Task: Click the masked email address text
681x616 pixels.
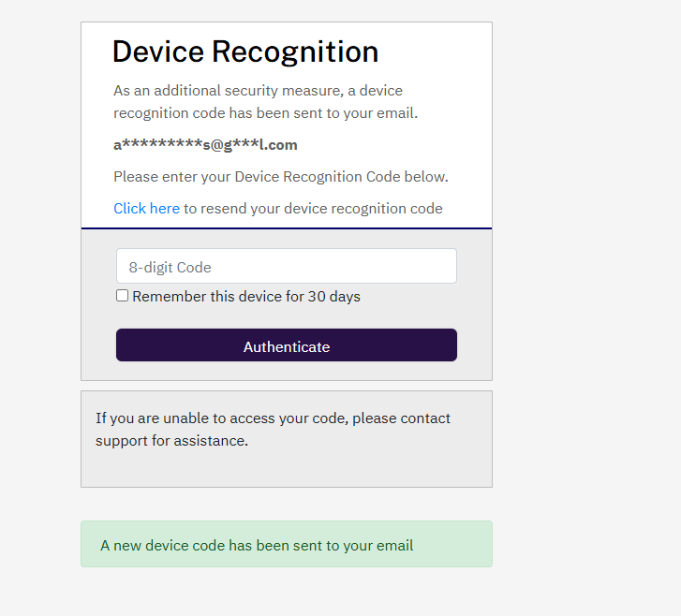Action: coord(205,144)
